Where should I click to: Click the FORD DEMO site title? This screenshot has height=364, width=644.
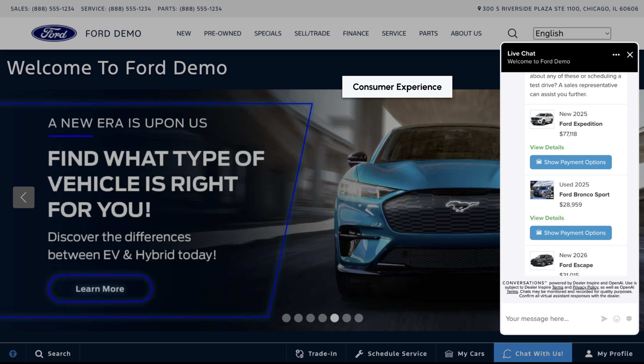click(x=113, y=33)
